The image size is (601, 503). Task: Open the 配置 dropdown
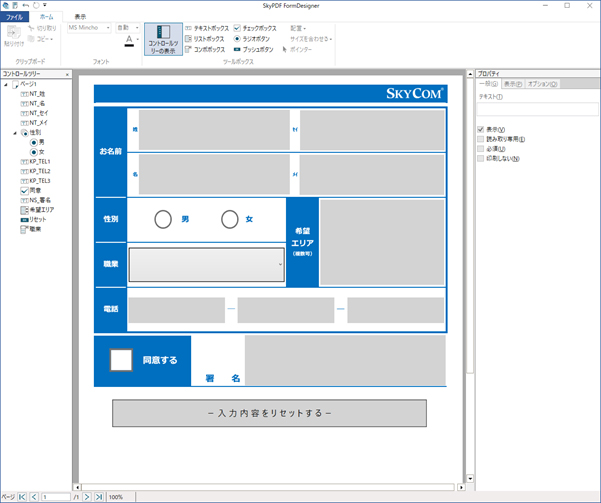(x=298, y=28)
